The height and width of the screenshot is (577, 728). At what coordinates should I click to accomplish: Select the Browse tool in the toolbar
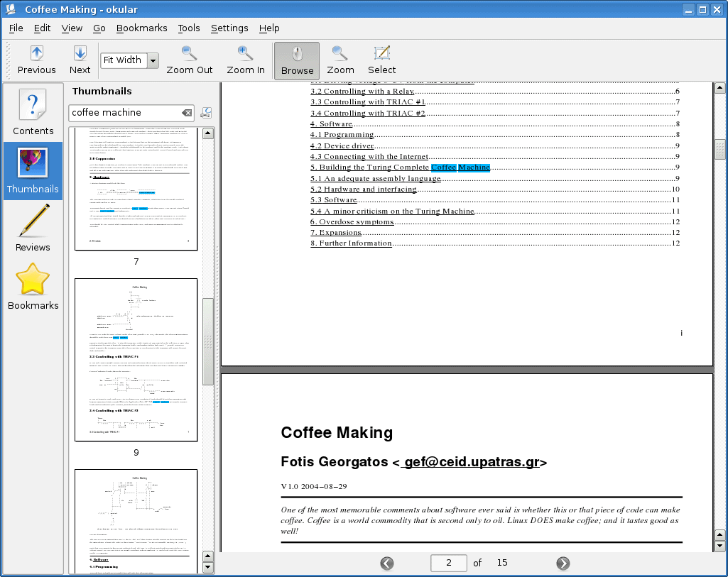click(296, 60)
